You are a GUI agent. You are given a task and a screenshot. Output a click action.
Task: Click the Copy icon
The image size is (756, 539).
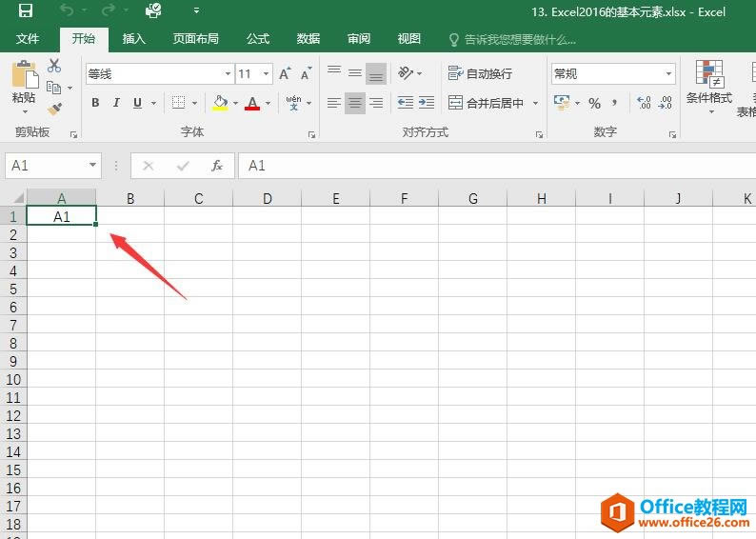[54, 88]
